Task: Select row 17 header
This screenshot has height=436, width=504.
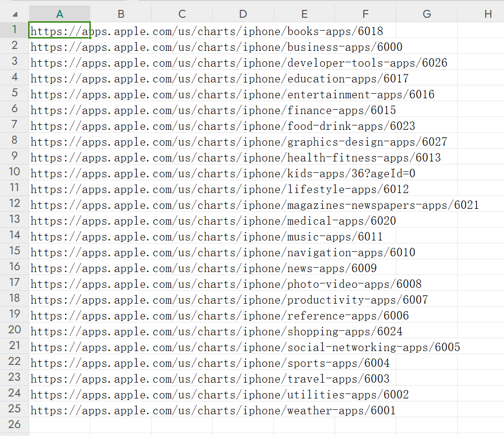Action: point(14,282)
